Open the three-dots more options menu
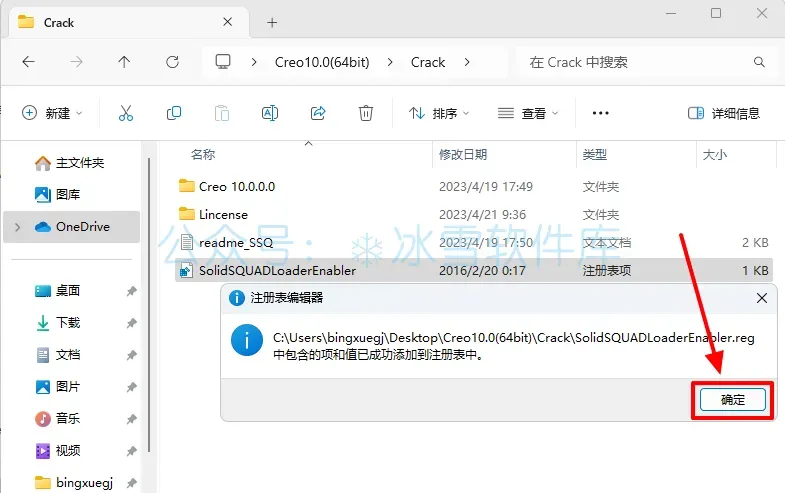 click(600, 113)
